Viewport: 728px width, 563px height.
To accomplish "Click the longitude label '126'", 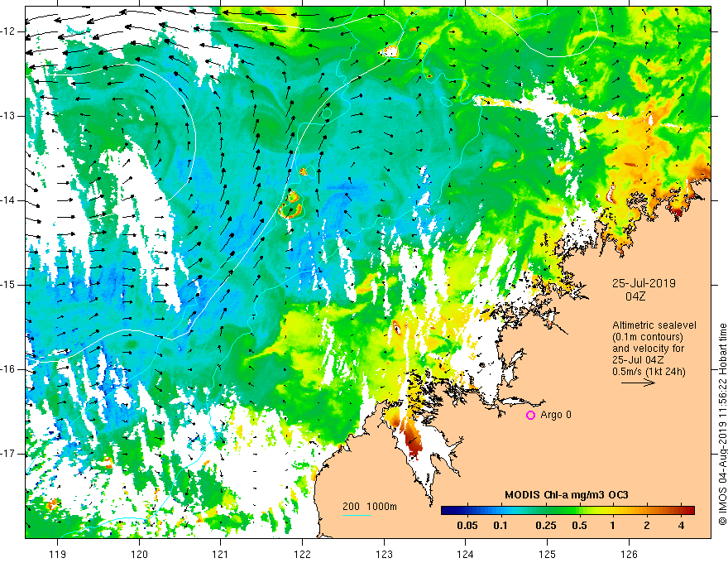I will point(629,554).
